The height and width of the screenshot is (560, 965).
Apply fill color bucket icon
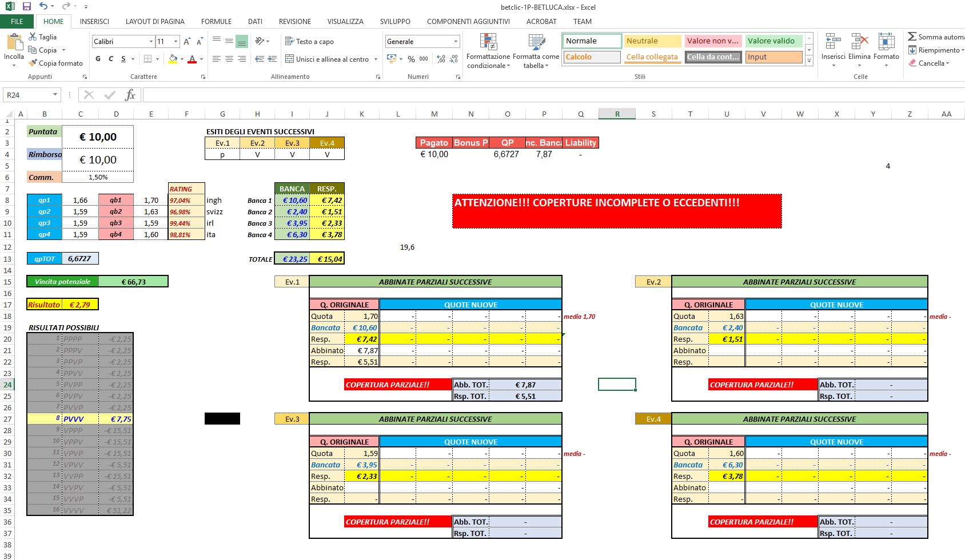tap(173, 58)
